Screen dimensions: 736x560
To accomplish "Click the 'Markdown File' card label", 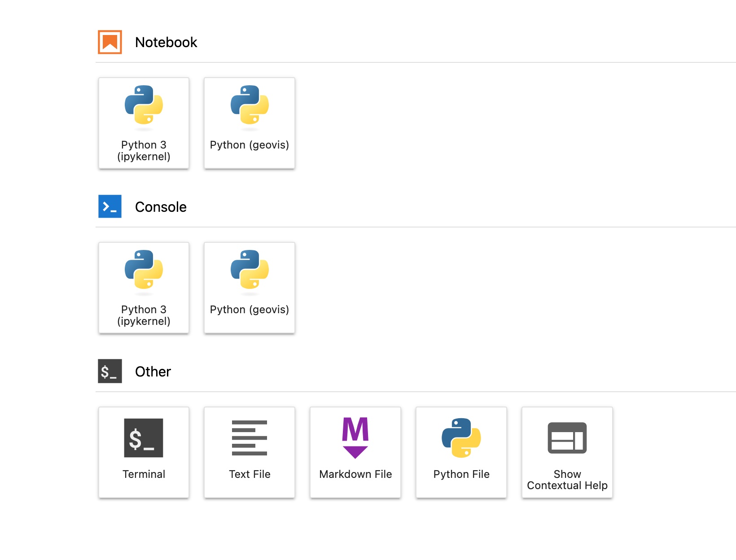I will pyautogui.click(x=355, y=474).
